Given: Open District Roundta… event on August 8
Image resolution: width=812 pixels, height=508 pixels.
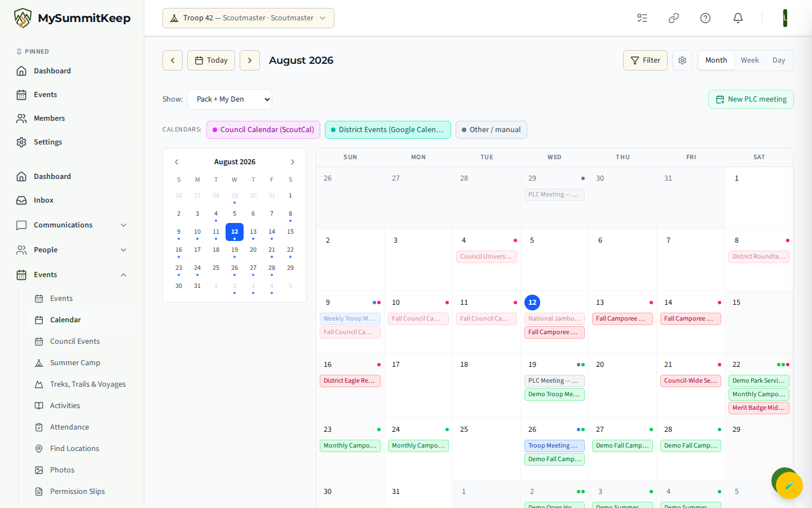Looking at the screenshot, I should 759,257.
